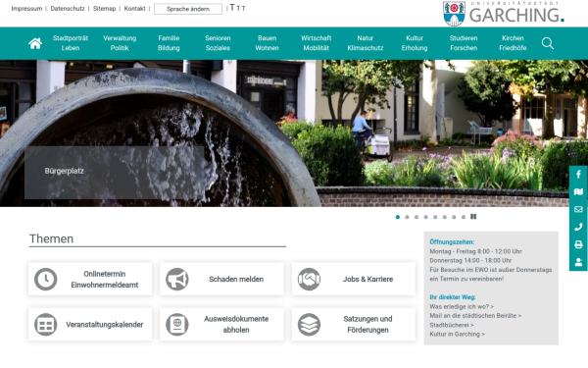Screen dimensions: 588x368
Task: Select the first slideshow dot
Action: click(x=398, y=217)
